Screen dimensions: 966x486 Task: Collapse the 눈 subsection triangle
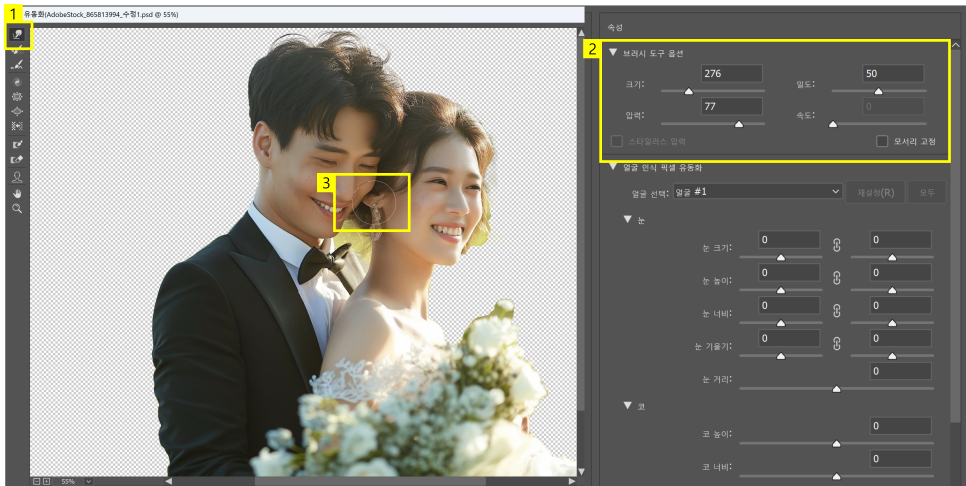(x=627, y=219)
